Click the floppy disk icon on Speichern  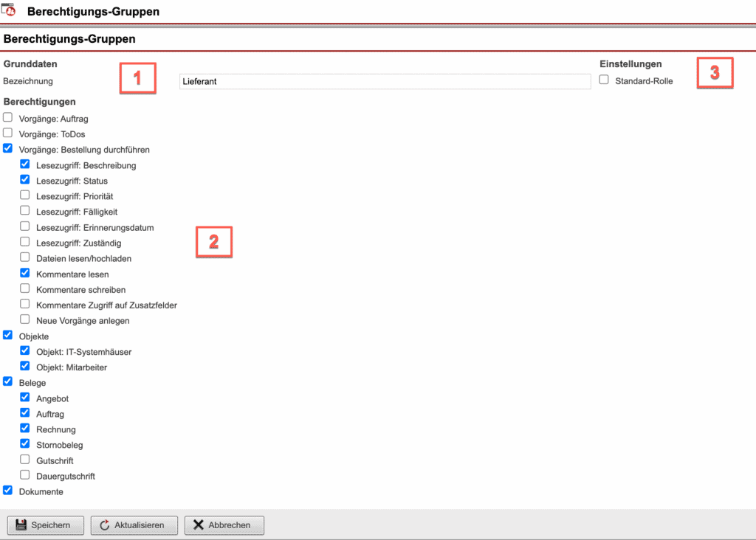(23, 525)
